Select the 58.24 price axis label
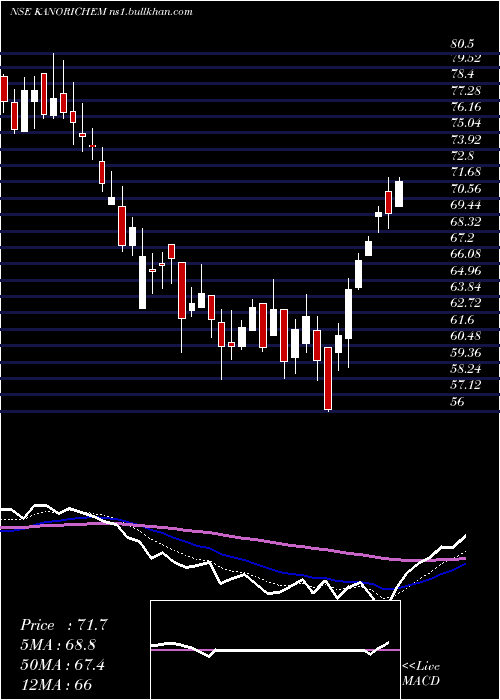This screenshot has width=500, height=700. tap(466, 369)
